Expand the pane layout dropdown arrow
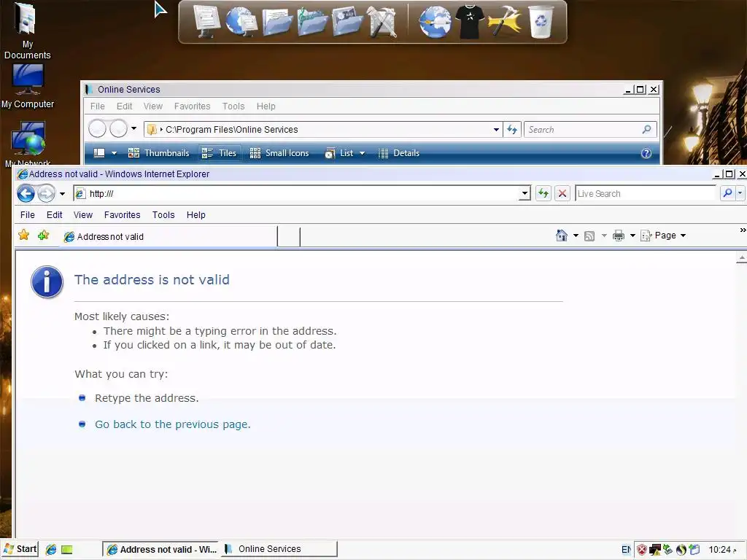 click(x=114, y=153)
